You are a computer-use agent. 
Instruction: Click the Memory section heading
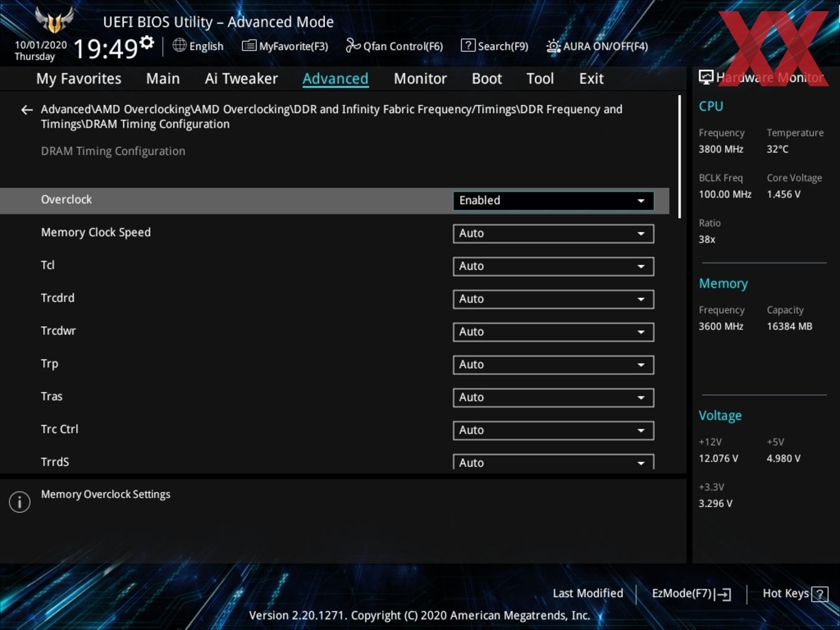click(x=723, y=283)
